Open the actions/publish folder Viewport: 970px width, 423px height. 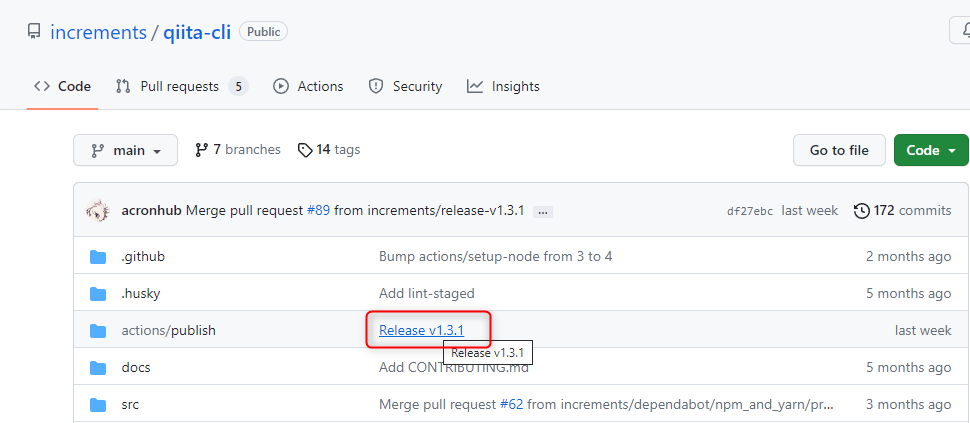pyautogui.click(x=168, y=331)
